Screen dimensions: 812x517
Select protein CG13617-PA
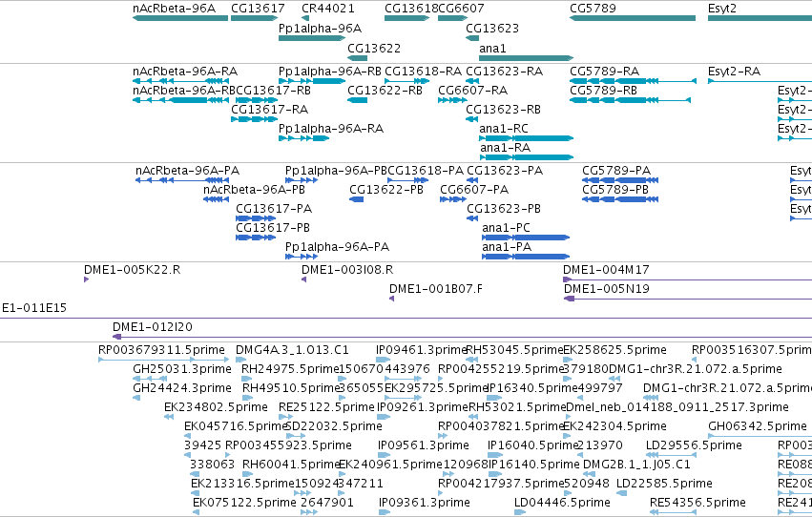[256, 218]
